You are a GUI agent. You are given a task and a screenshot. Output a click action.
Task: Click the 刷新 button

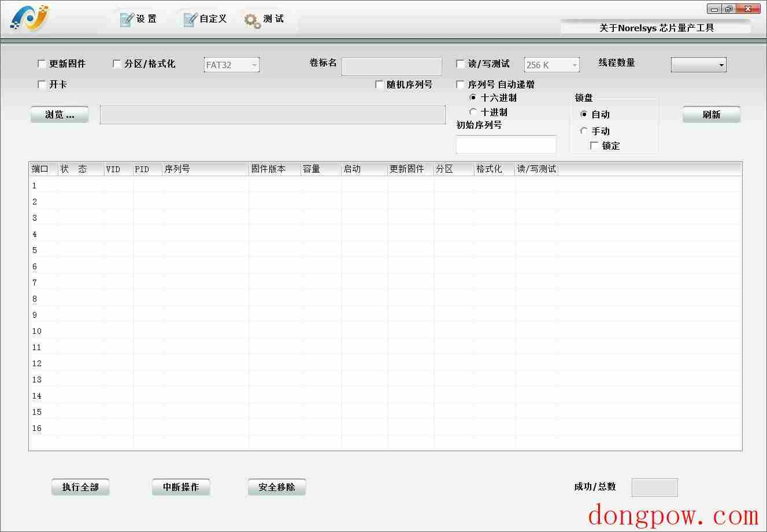(x=712, y=114)
